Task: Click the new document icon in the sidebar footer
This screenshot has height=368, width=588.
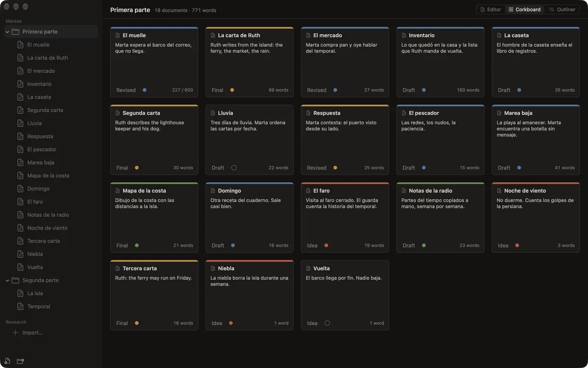Action: 7,361
